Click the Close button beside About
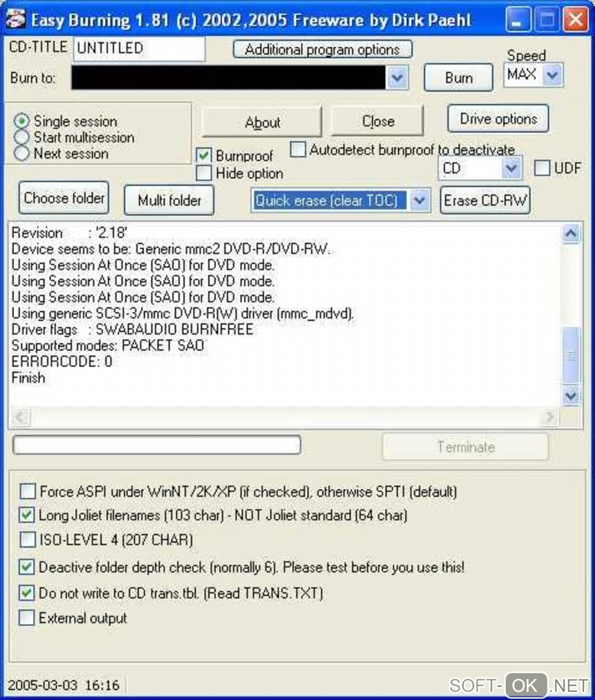 (x=377, y=121)
